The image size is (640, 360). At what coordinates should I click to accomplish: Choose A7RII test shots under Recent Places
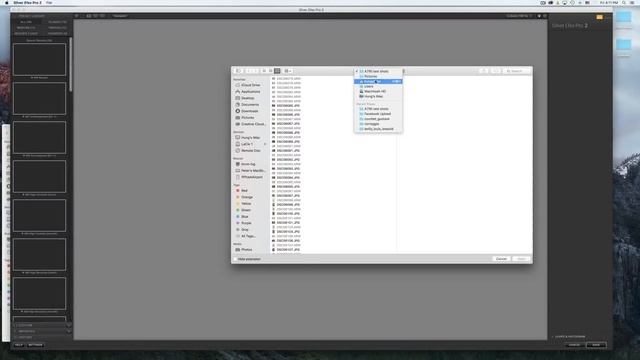point(378,109)
